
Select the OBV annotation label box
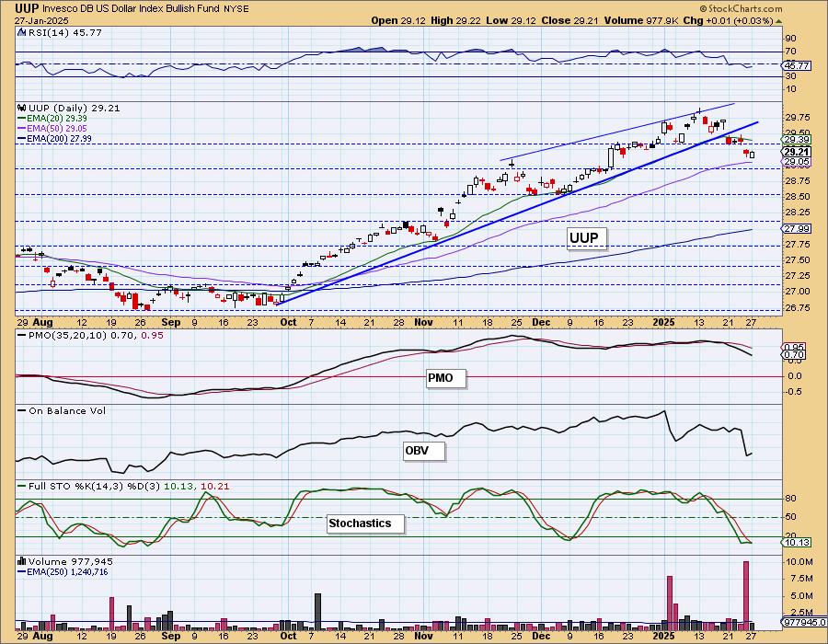coord(423,452)
